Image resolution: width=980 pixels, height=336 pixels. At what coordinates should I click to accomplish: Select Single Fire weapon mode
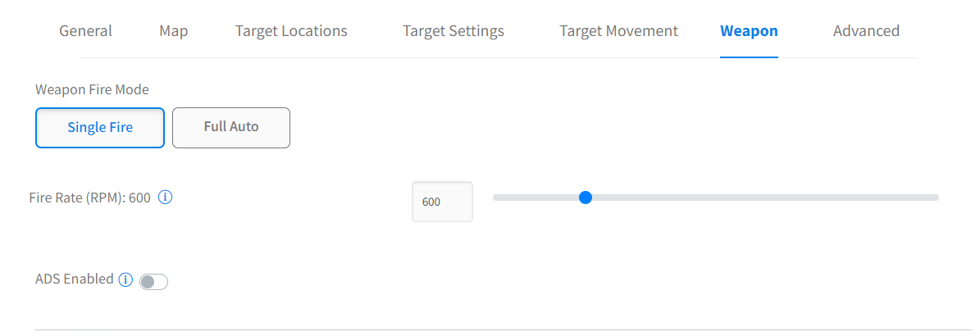100,127
